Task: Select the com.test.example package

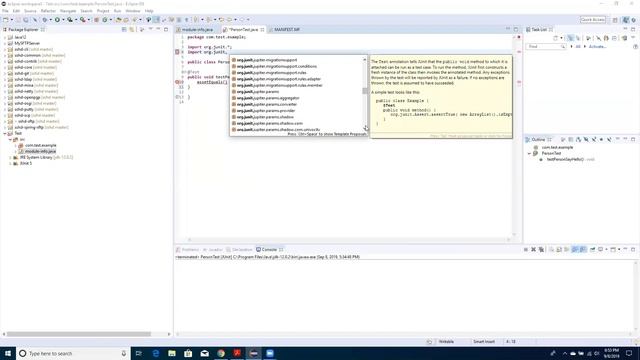Action: pos(37,145)
